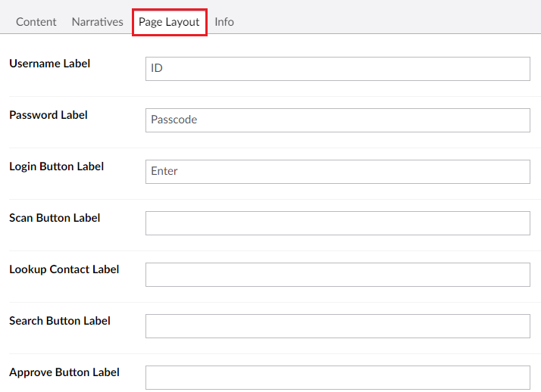Screen dimensions: 541x392
Task: Click the empty Scan Button Label field
Action: (337, 222)
